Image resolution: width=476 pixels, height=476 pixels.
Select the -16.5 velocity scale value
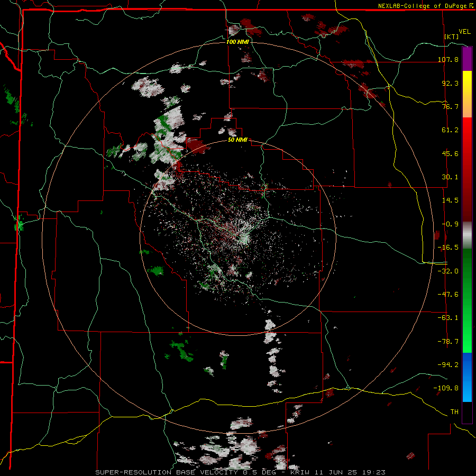448,248
